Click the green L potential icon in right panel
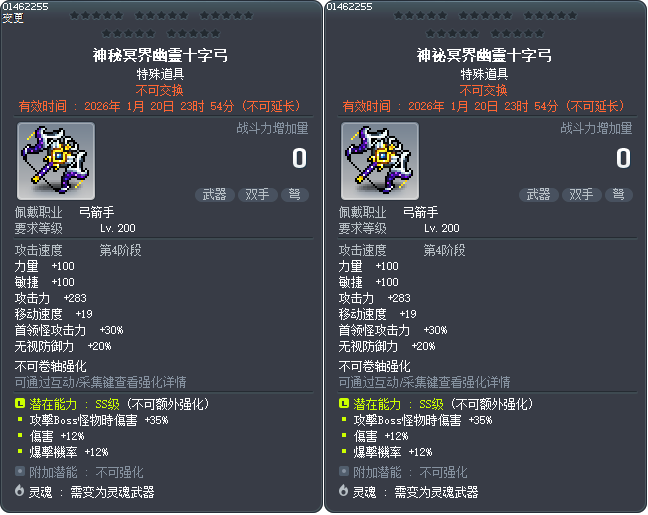 (344, 403)
